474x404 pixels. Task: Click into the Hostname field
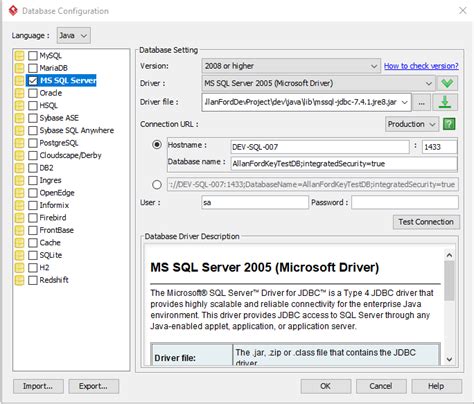pos(320,147)
